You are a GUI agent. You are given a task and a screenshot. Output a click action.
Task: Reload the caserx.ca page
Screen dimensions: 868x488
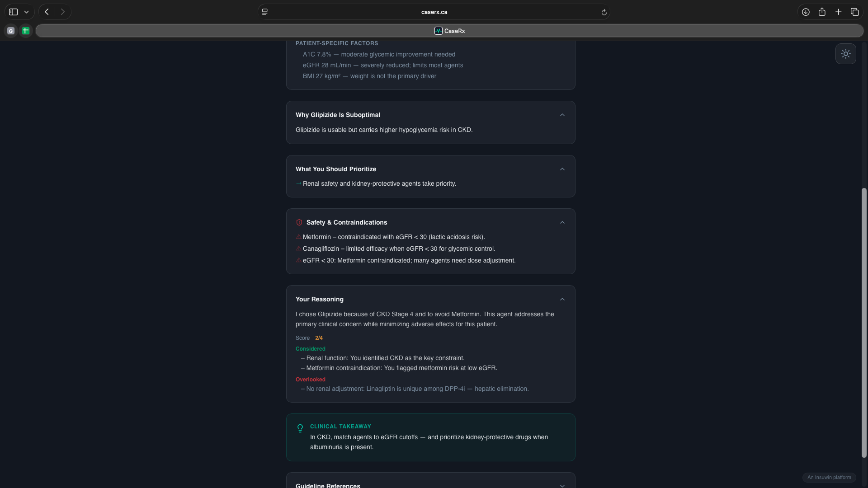tap(604, 12)
